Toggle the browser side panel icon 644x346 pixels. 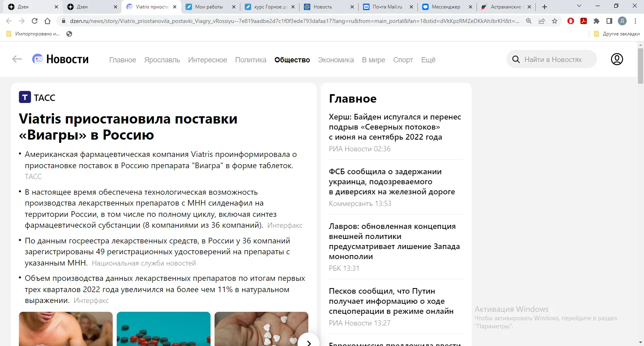(x=609, y=21)
